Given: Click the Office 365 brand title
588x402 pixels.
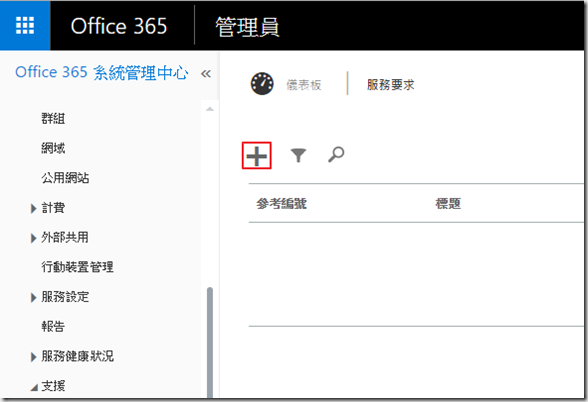Looking at the screenshot, I should [x=119, y=26].
